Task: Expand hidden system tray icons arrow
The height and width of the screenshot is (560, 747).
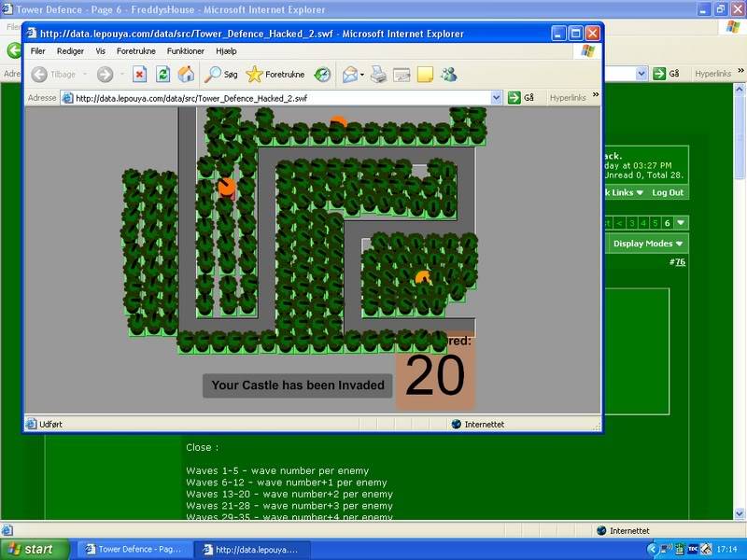Action: 652,550
